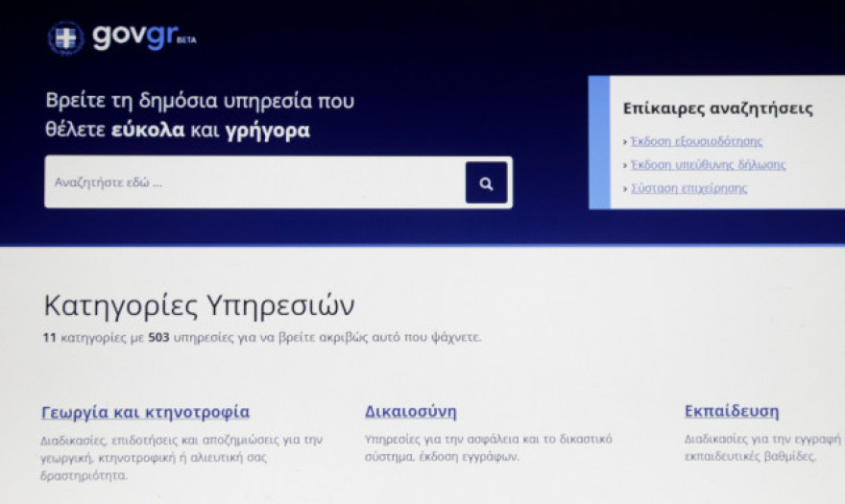Screen dimensions: 845x504
Task: Click the Δικαιοσύνη description about δικαστικό σύστημα
Action: coord(488,447)
